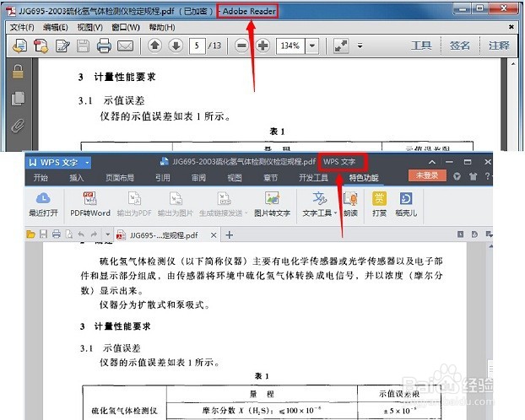Expand the quick-access toolbar customize arrow

[x=107, y=234]
